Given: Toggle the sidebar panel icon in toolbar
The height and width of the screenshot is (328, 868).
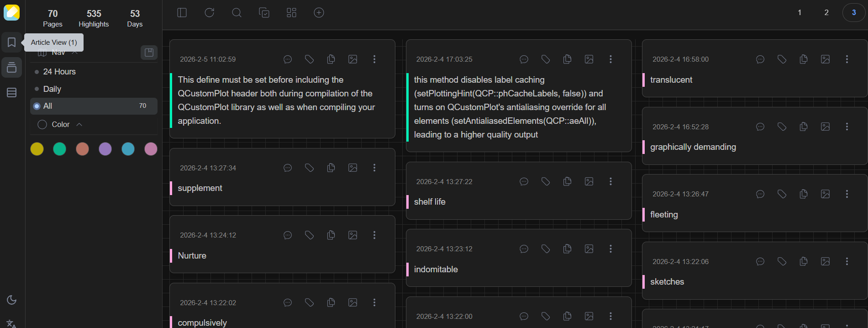Looking at the screenshot, I should coord(182,13).
